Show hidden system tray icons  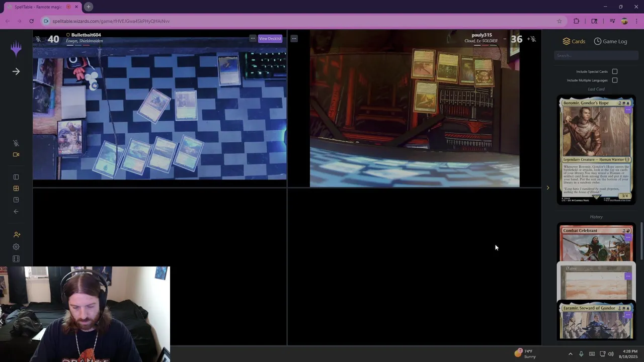click(x=570, y=354)
